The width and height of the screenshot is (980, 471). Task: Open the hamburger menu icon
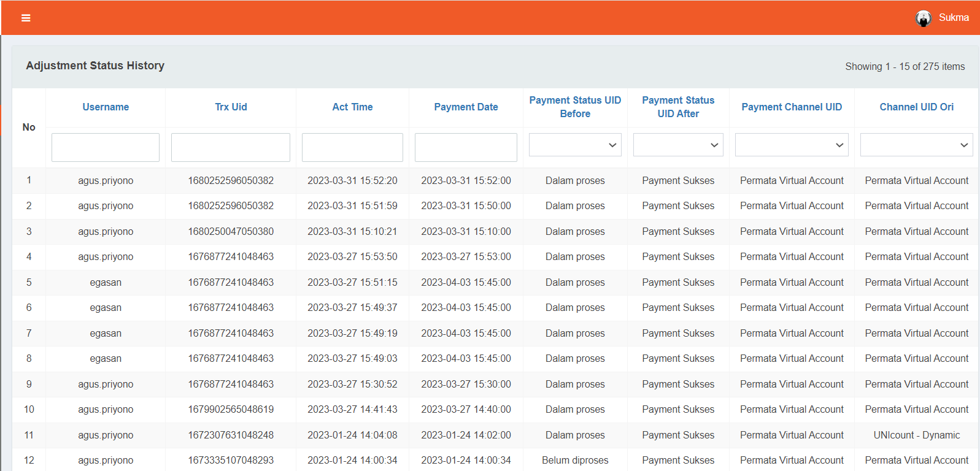pos(26,18)
